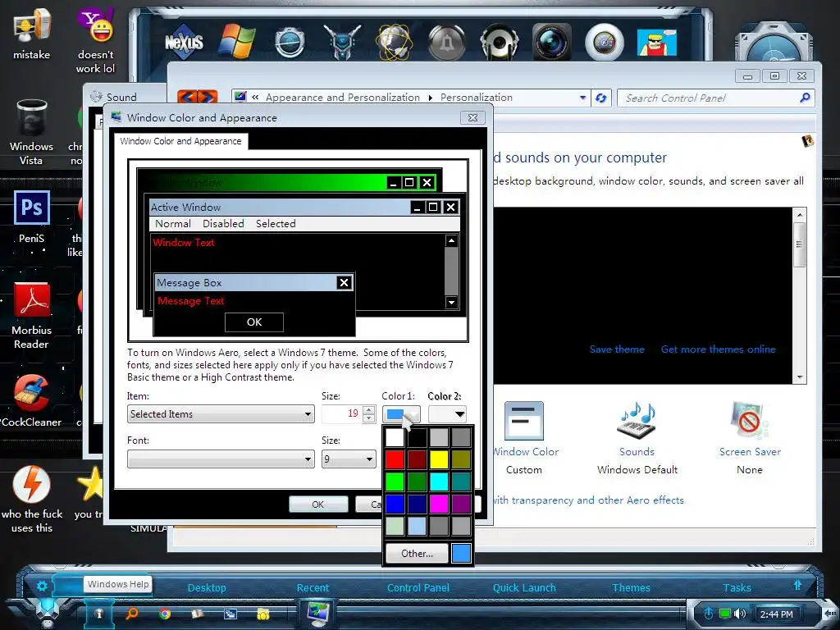Open the 'mistake' desktop icon
840x630 pixels.
32,33
